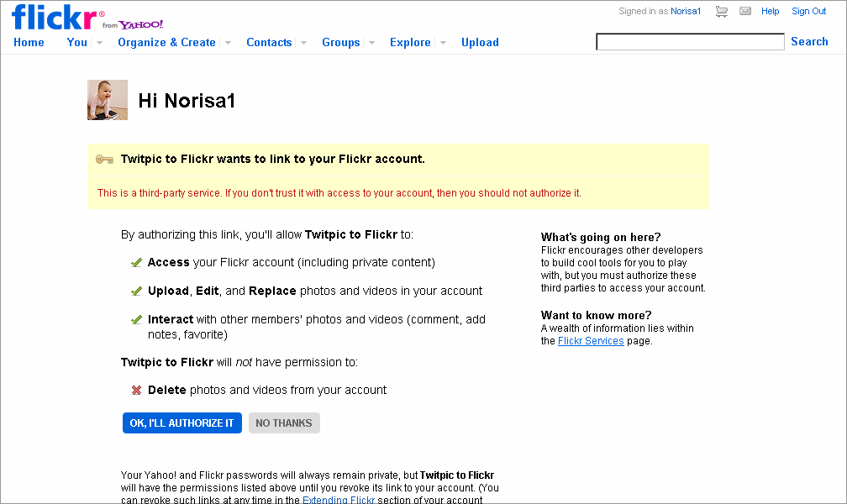The width and height of the screenshot is (847, 504).
Task: Open the shopping cart icon
Action: pyautogui.click(x=722, y=12)
